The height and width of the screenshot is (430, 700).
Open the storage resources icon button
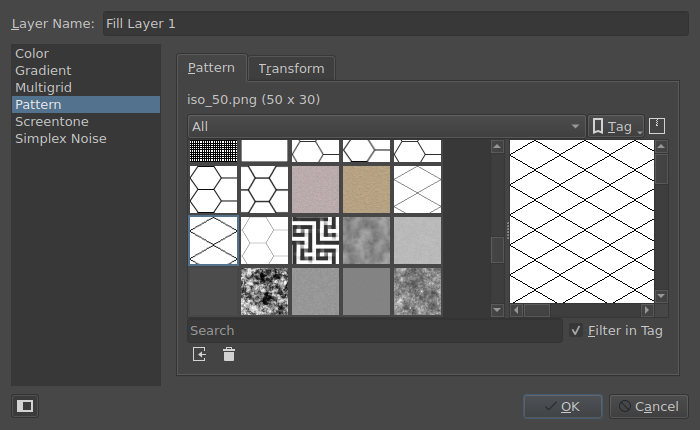(x=657, y=126)
